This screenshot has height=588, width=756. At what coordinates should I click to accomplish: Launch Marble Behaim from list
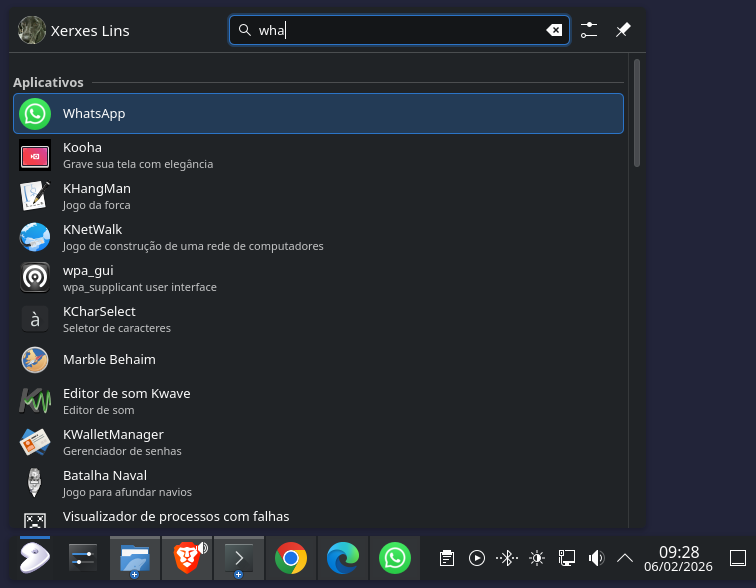coord(318,360)
